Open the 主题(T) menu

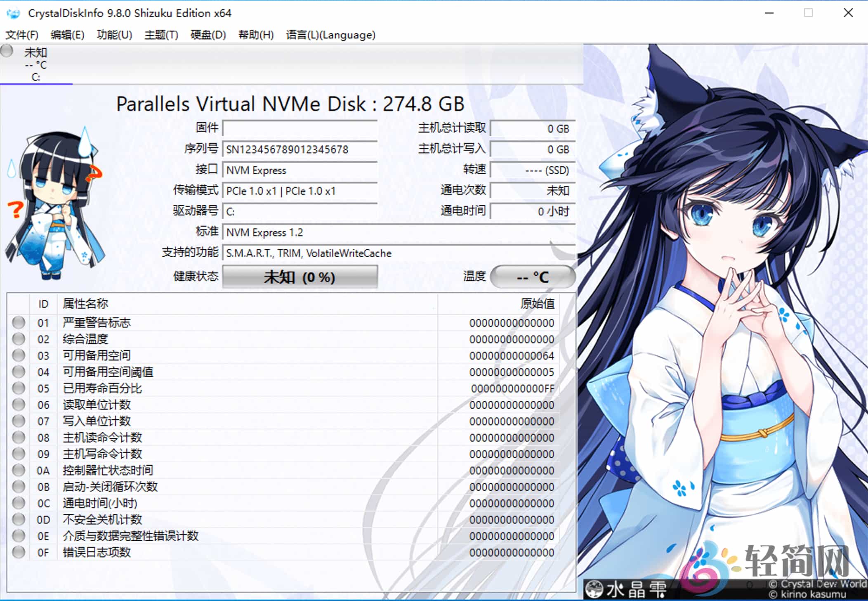(x=161, y=35)
